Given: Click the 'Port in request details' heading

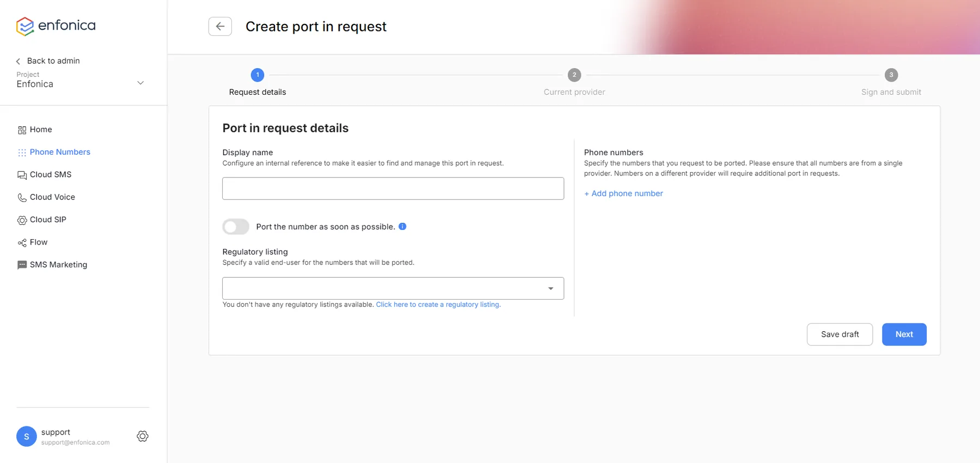Looking at the screenshot, I should 285,128.
